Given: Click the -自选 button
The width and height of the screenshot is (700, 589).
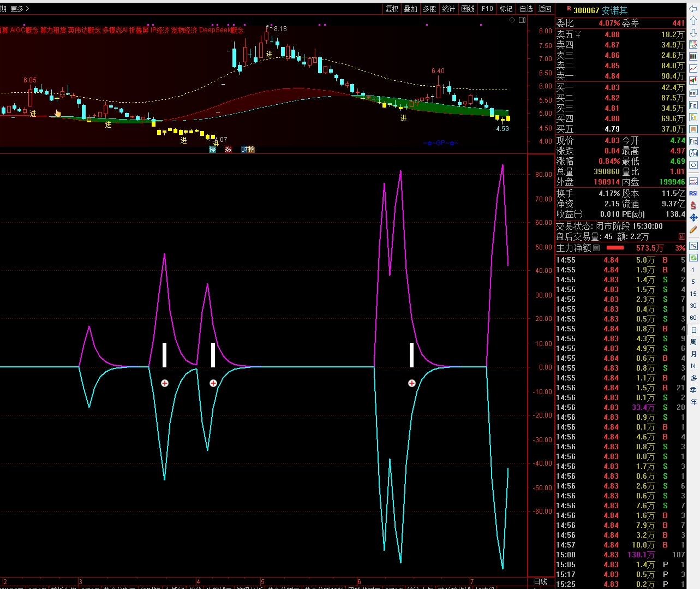Looking at the screenshot, I should [525, 9].
